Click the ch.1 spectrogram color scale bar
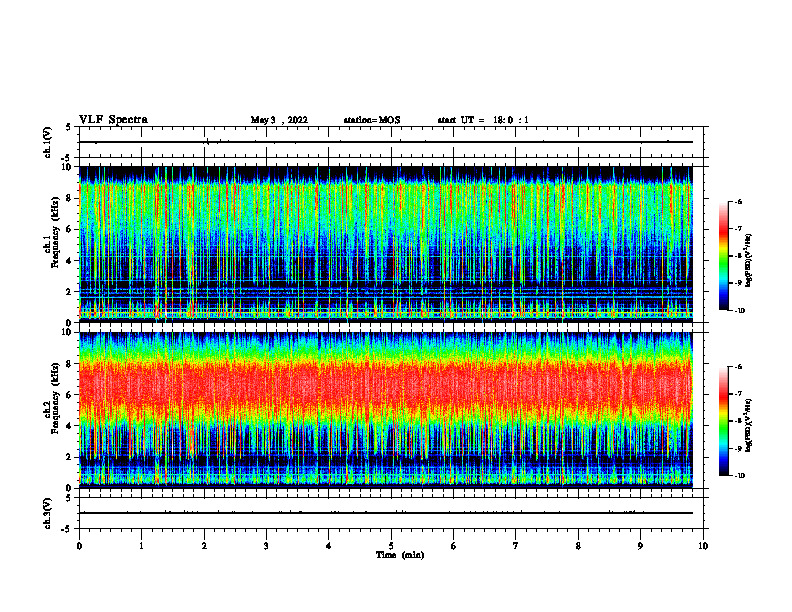792x612 pixels. [723, 256]
